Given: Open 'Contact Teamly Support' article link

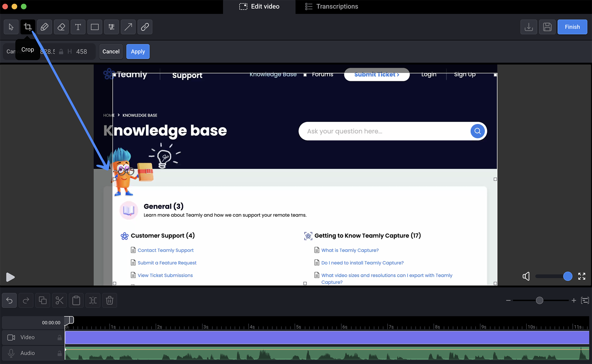Looking at the screenshot, I should 165,250.
